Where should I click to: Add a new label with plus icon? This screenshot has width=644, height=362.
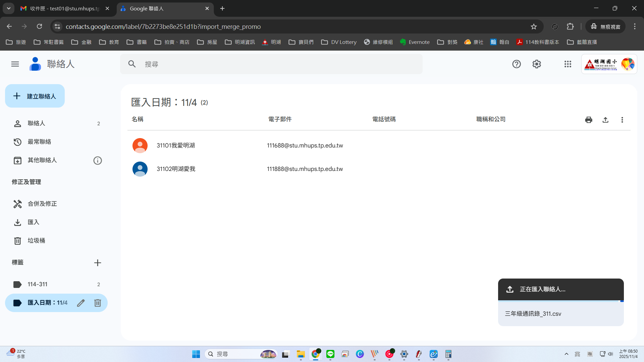click(x=98, y=263)
